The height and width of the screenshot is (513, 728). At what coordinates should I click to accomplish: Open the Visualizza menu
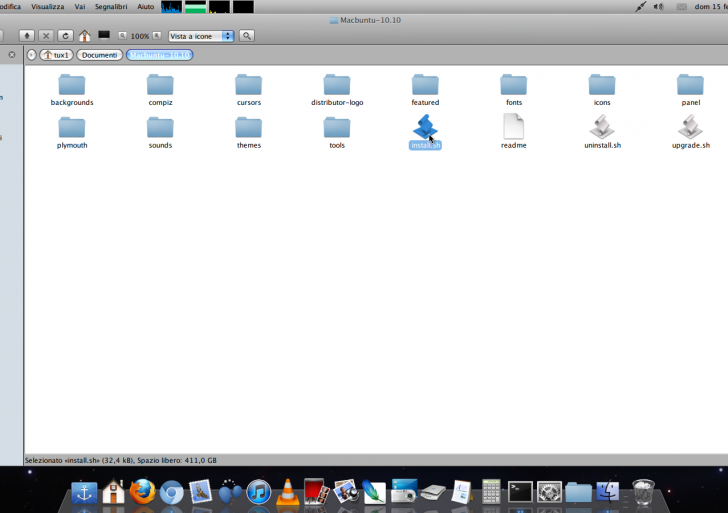pyautogui.click(x=47, y=6)
